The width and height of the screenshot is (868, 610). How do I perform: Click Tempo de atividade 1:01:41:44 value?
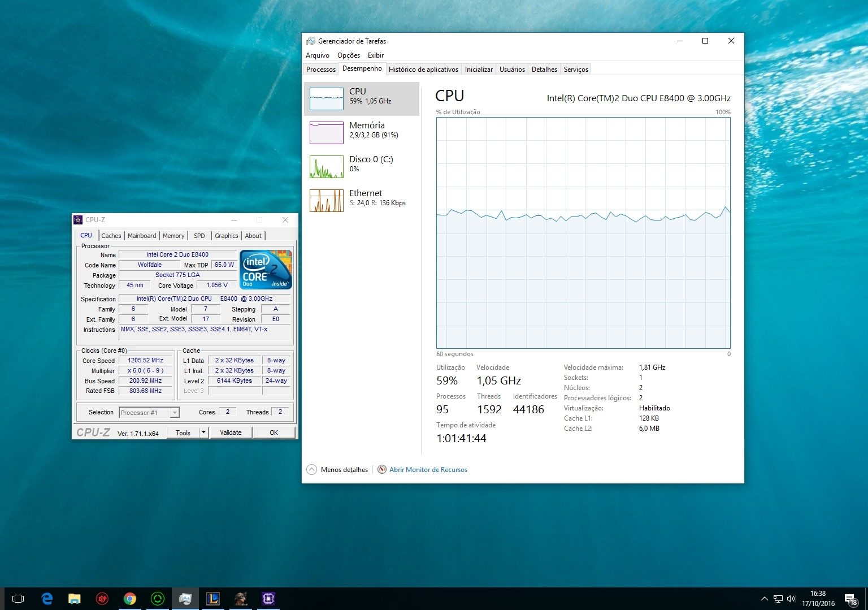pos(461,438)
